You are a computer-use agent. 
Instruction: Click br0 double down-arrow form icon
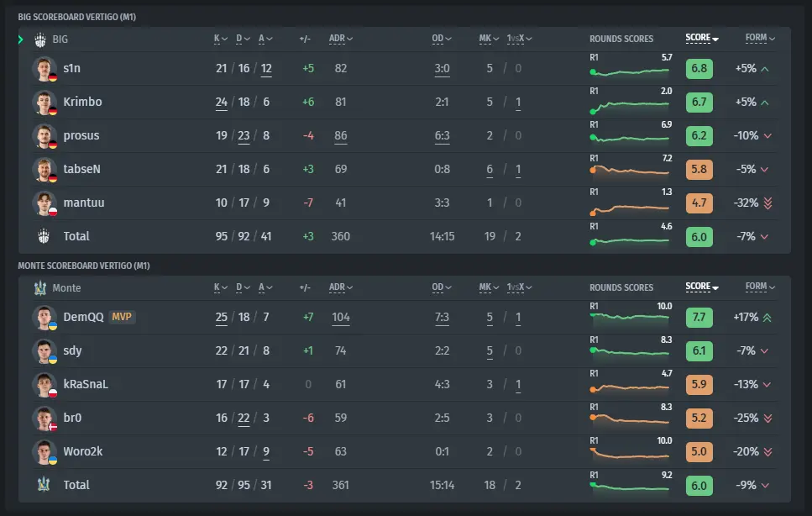click(767, 418)
